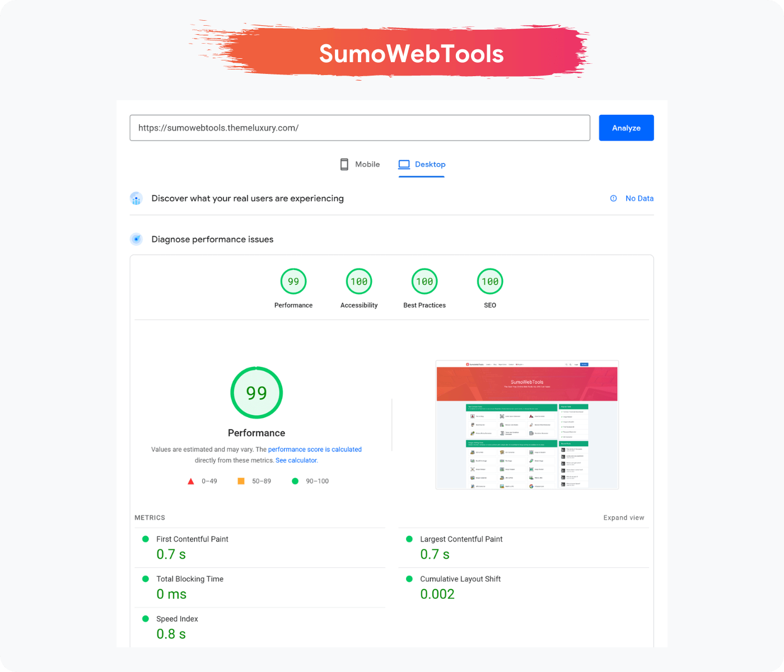Click the green dot beside Speed Index

point(146,619)
